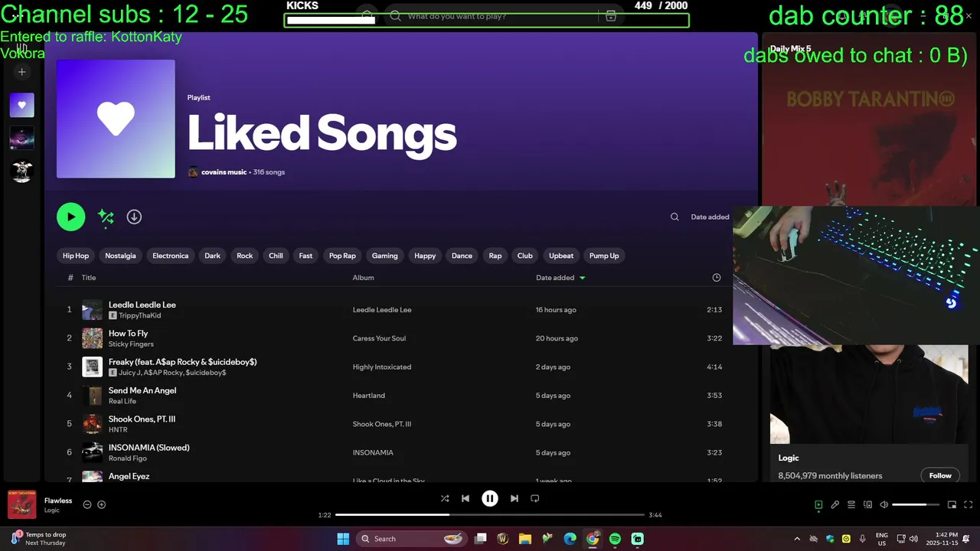Filter by Pop Rap chip
This screenshot has height=551, width=980.
[x=342, y=256]
